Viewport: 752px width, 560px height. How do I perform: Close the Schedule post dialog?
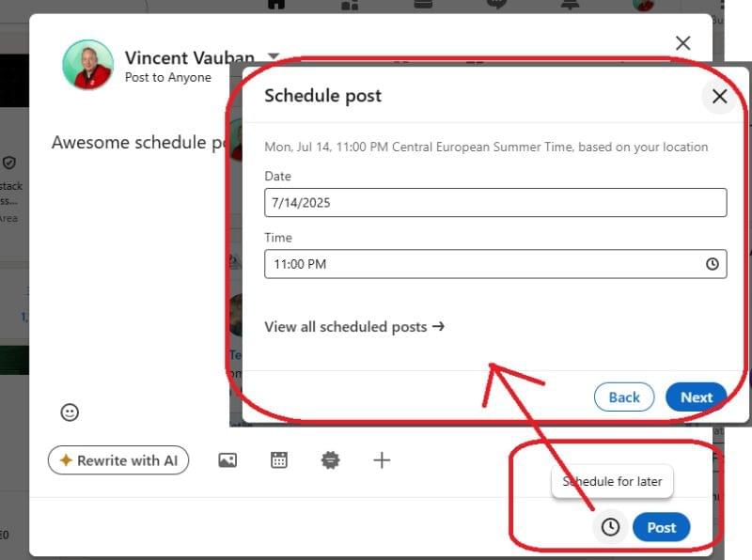click(719, 97)
